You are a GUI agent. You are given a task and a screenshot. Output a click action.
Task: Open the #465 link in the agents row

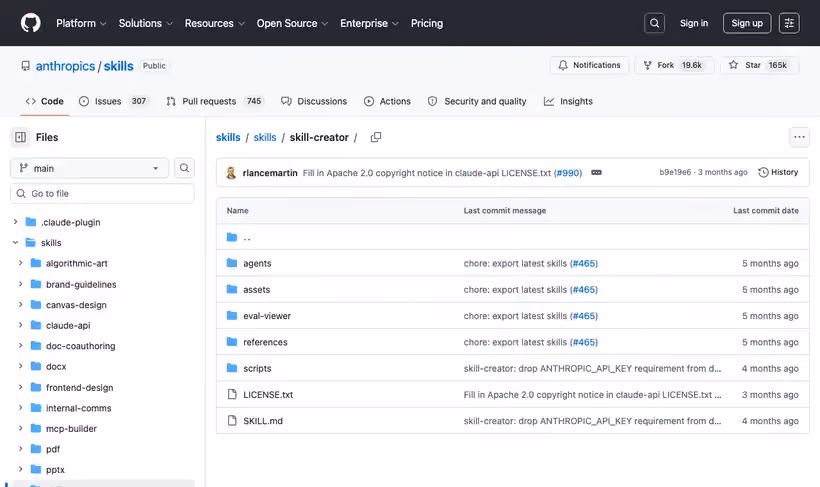point(584,263)
